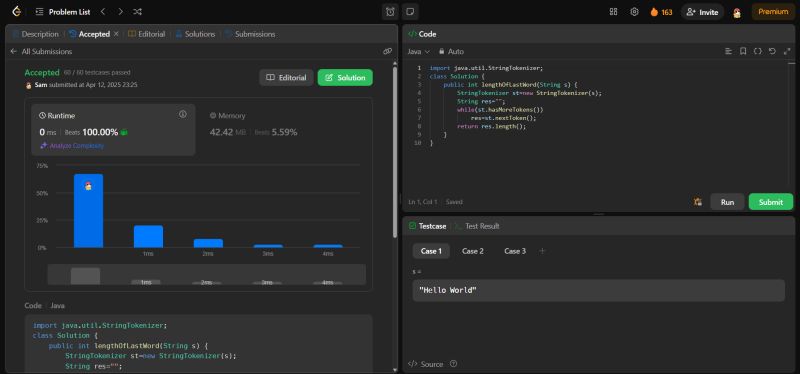Pick a random problem with shuffle icon

click(137, 12)
